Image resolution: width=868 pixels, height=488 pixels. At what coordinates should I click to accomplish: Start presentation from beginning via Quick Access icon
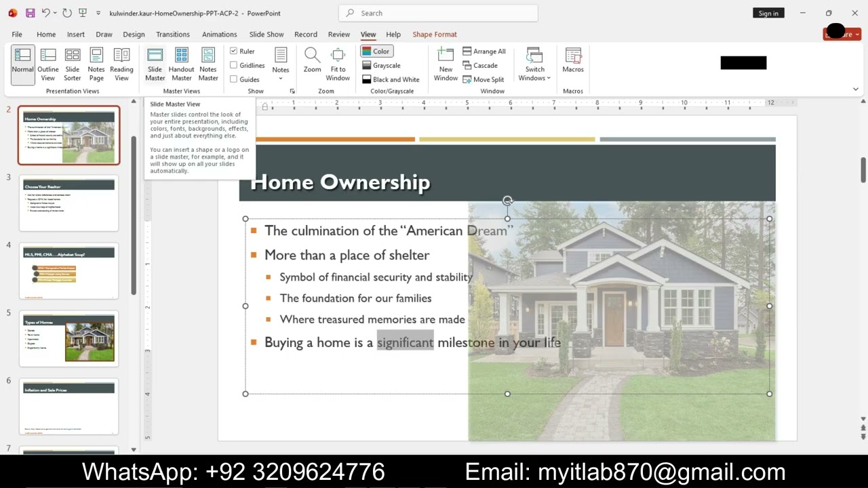tap(83, 13)
